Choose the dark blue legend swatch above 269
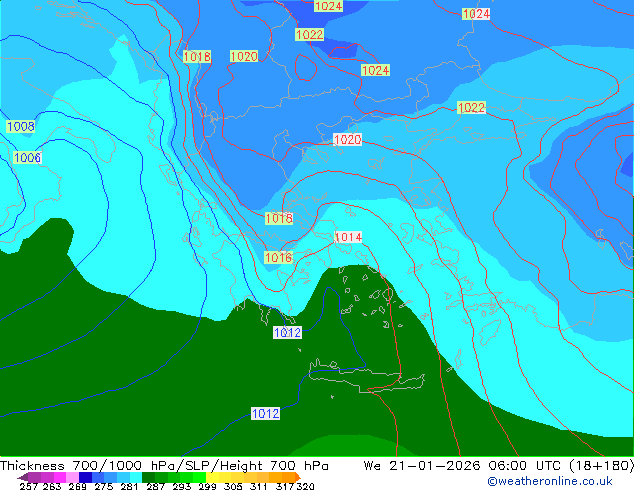634x490 pixels. point(85,477)
